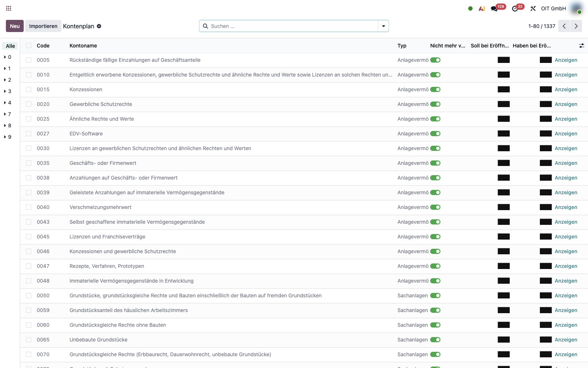The height and width of the screenshot is (368, 588).
Task: Toggle switch for account 0035
Action: point(435,163)
